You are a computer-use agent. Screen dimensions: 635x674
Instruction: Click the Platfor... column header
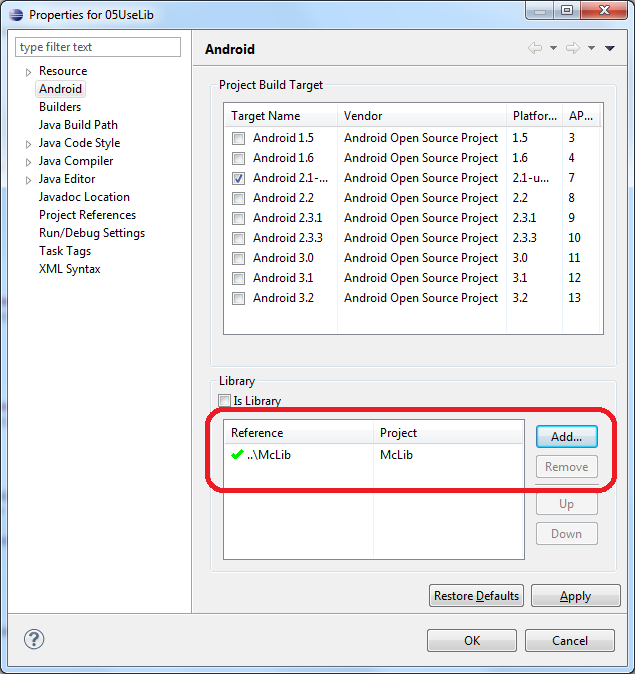coord(534,116)
